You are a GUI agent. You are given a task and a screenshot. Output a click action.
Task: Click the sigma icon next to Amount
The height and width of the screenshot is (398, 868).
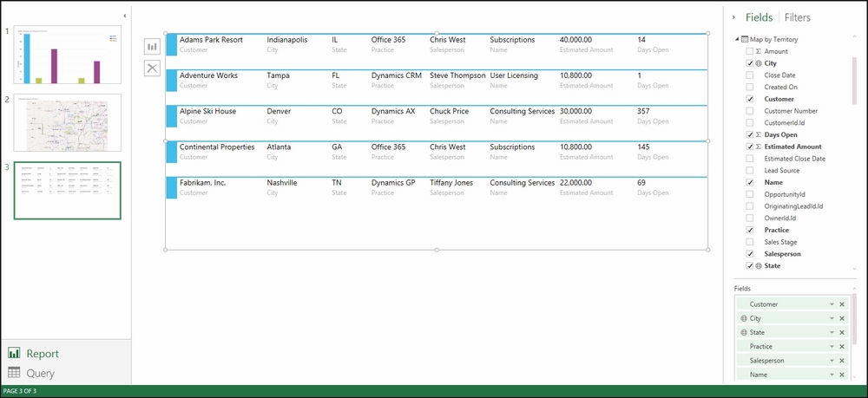coord(759,51)
